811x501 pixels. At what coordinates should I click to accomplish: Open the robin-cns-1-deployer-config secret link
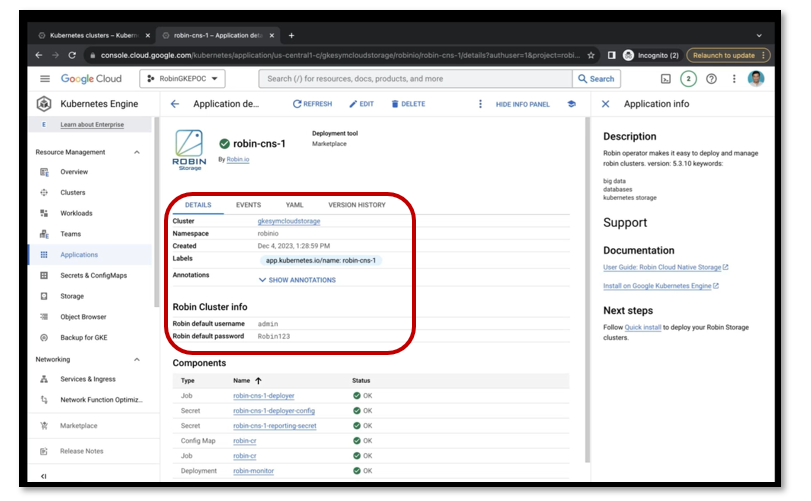click(x=274, y=411)
